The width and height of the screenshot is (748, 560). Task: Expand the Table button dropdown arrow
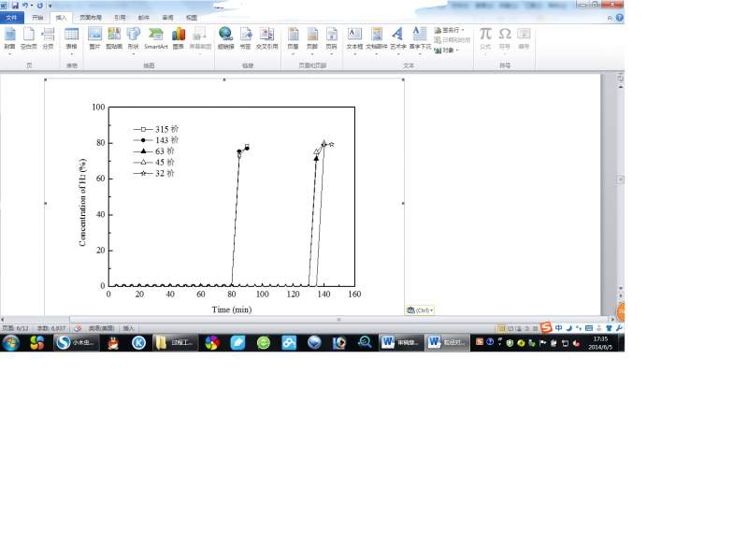click(x=72, y=53)
